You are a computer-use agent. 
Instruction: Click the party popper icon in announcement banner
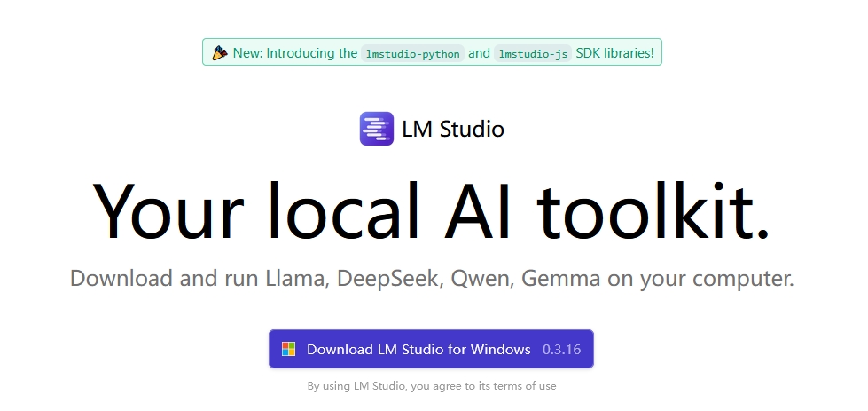[x=220, y=53]
